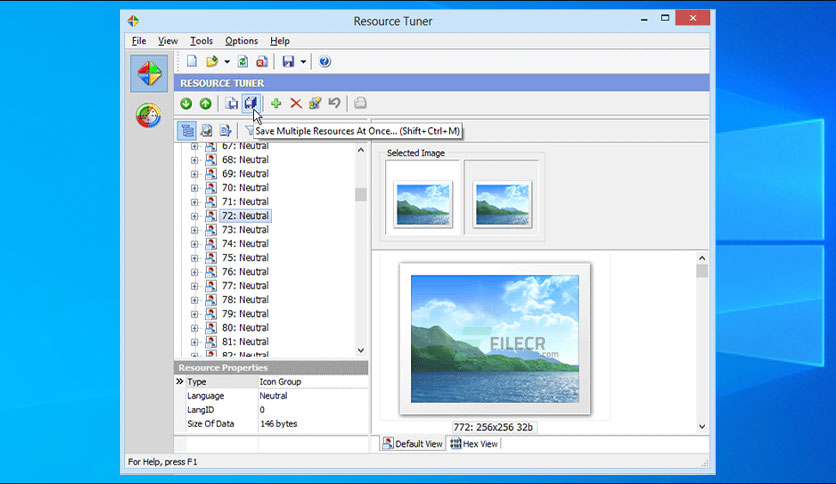Image resolution: width=836 pixels, height=484 pixels.
Task: Open Help via blue question mark icon
Action: click(325, 61)
